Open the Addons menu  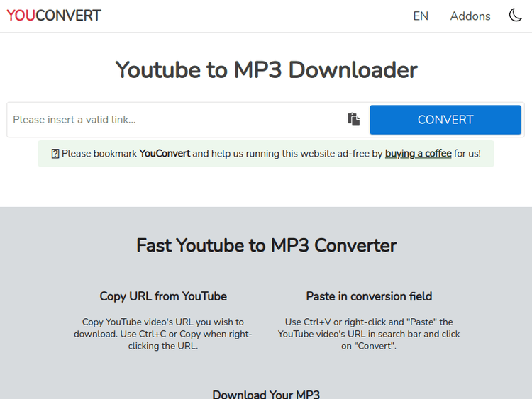[470, 16]
